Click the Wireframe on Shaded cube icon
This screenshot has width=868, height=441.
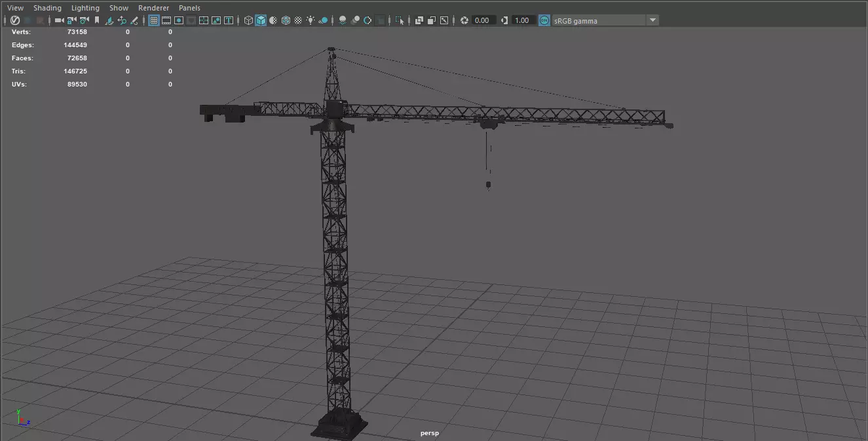tap(286, 20)
